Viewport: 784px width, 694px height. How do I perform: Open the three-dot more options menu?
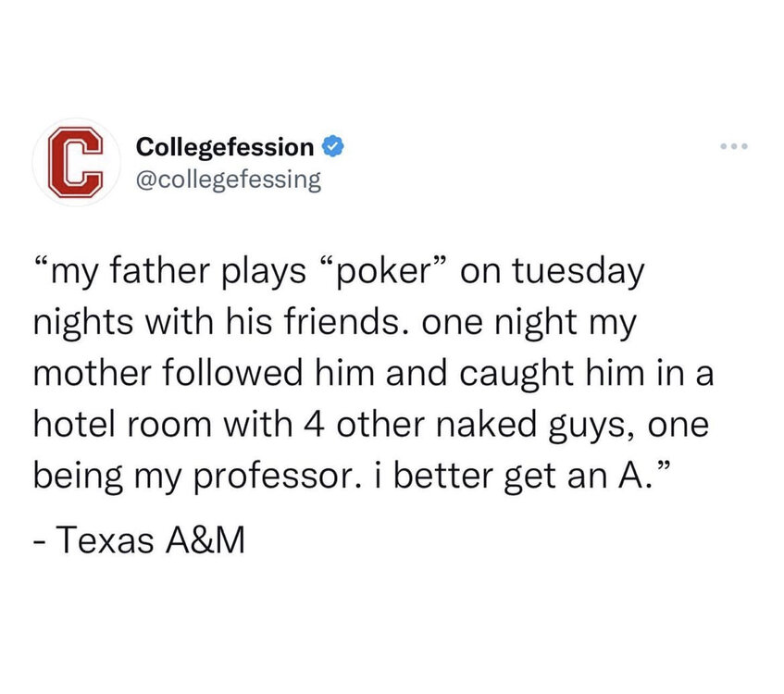coord(732,148)
